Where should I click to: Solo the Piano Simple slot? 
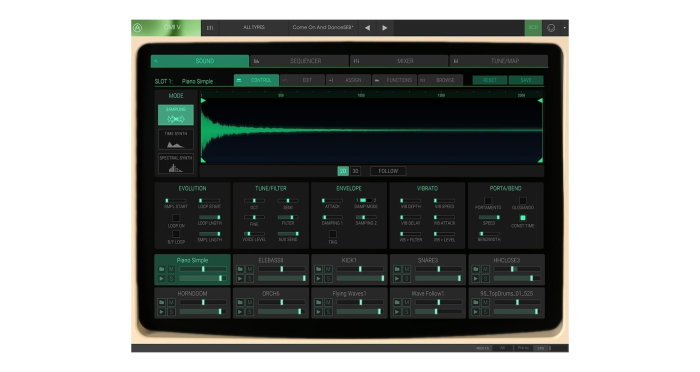point(171,279)
